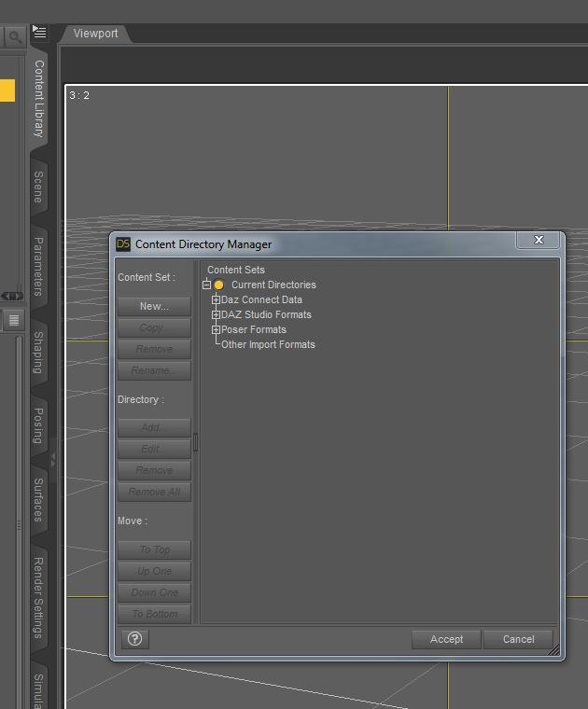The height and width of the screenshot is (709, 588).
Task: Click the Add... directory button
Action: (x=154, y=428)
